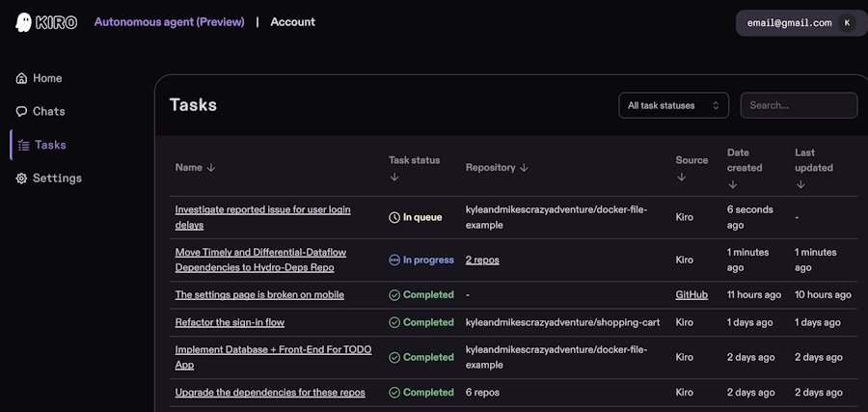Click the Home icon in sidebar
The image size is (868, 412).
click(21, 78)
